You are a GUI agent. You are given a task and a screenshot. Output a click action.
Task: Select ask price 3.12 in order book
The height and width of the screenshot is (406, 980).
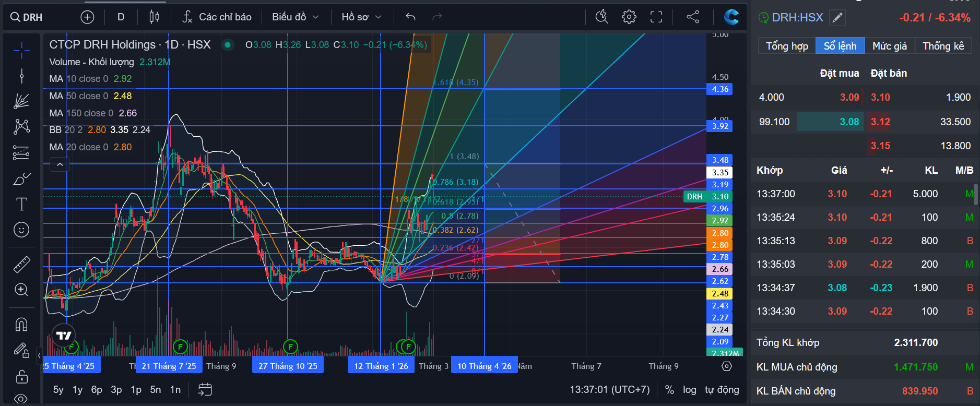point(880,122)
